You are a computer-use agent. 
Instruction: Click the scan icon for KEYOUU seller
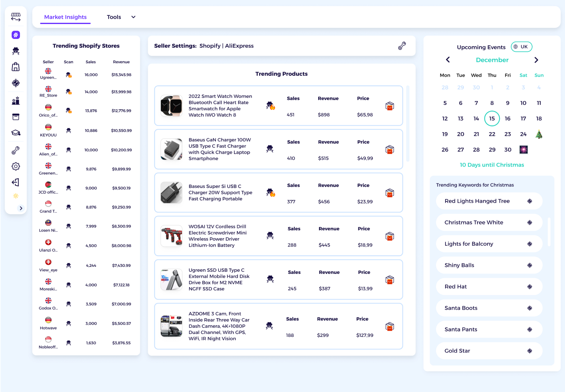pos(68,131)
